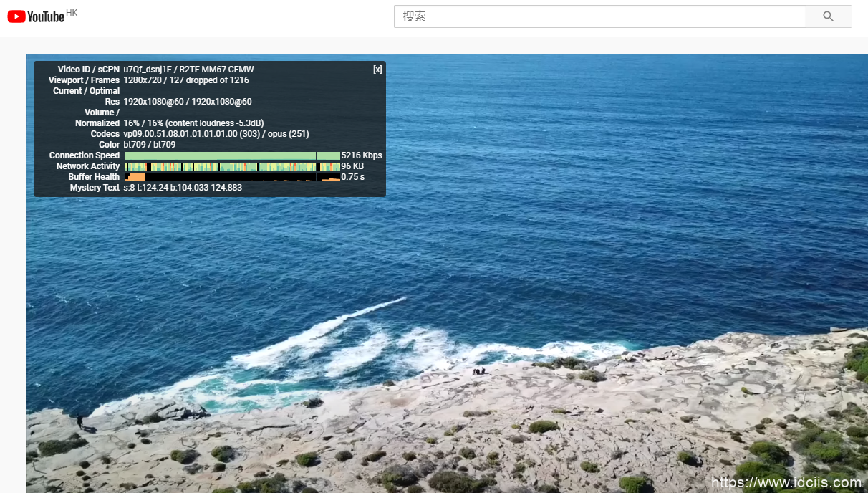Click the 96 KB network activity value

click(352, 166)
